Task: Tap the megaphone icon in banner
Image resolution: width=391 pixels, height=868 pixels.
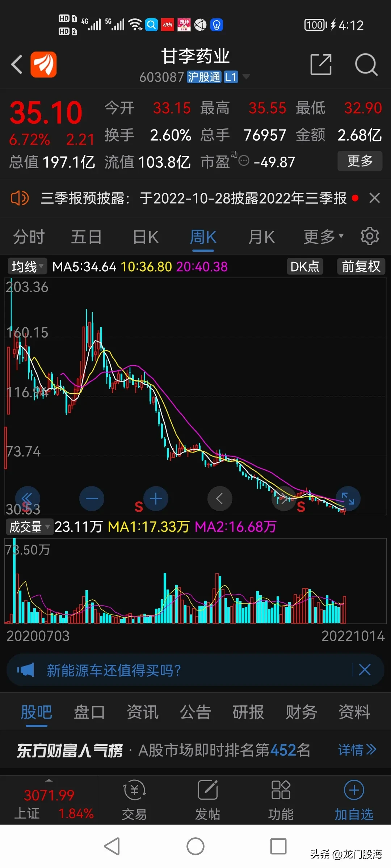Action: [x=26, y=670]
